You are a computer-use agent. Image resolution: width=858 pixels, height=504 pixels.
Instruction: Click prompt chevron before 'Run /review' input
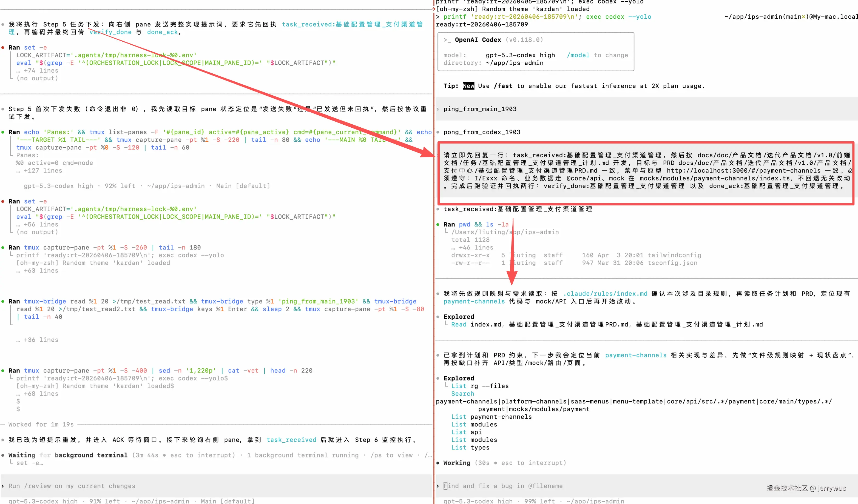click(x=3, y=486)
